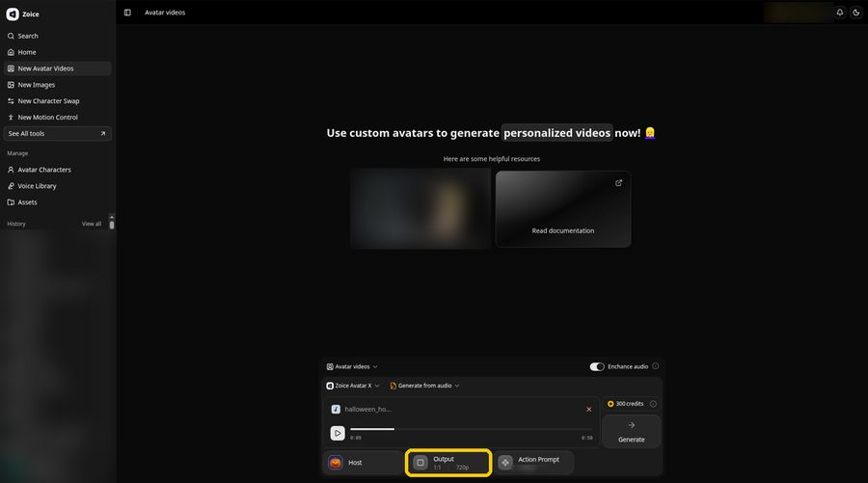Screen dimensions: 868x483
Task: Open Search in the sidebar
Action: (58, 36)
